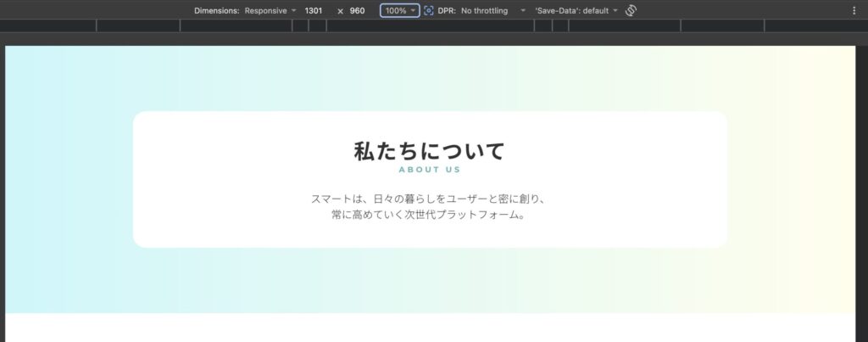Click the device pixel ratio icon
This screenshot has height=342, width=868.
click(428, 10)
